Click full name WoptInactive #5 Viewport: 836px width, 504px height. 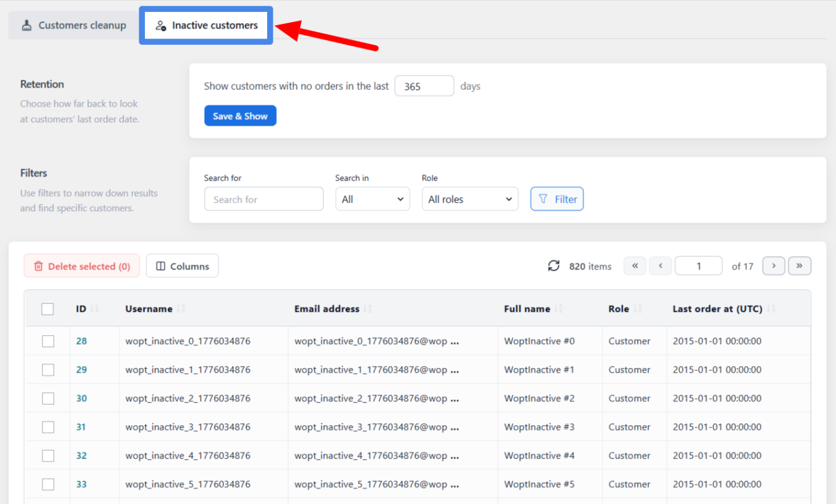pyautogui.click(x=539, y=484)
